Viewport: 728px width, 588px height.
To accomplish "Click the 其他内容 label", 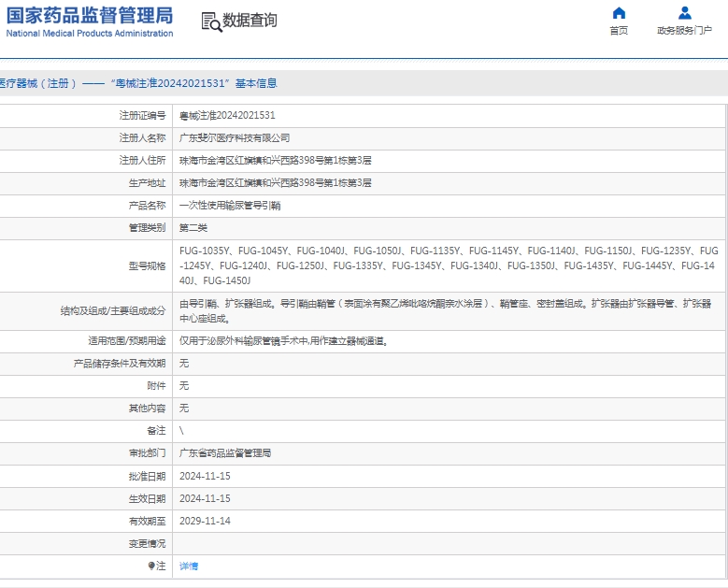I will click(x=147, y=409).
